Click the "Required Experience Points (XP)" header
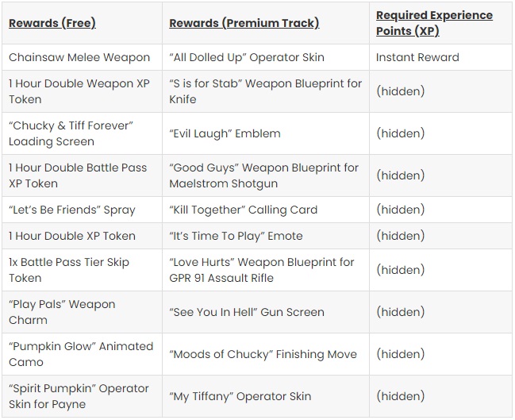This screenshot has height=420, width=515. 434,23
